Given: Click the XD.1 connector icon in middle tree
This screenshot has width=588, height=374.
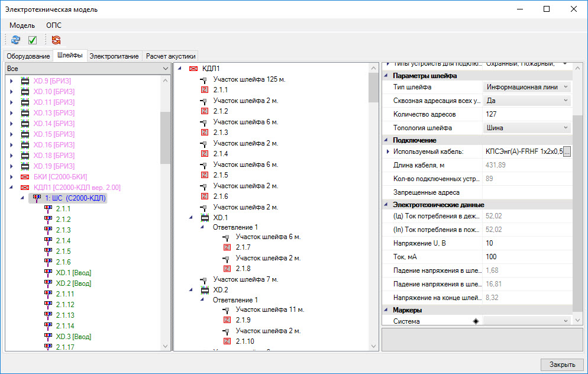Looking at the screenshot, I should tap(205, 218).
